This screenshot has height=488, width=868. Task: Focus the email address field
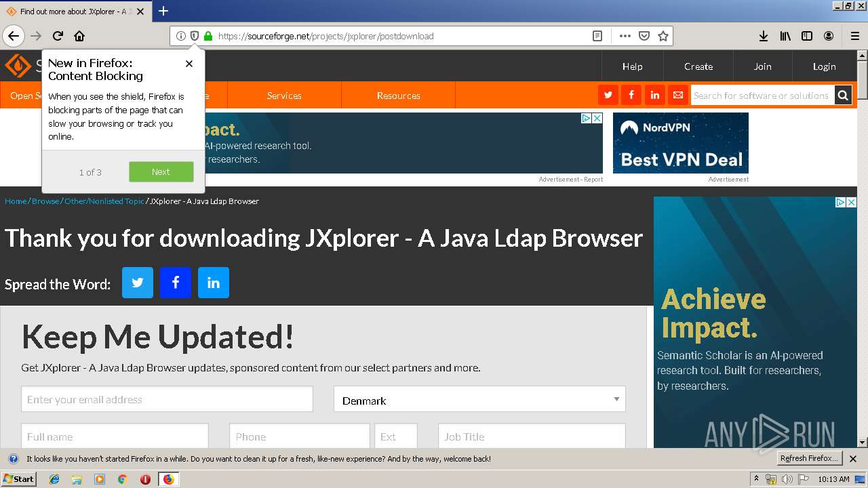(x=167, y=399)
